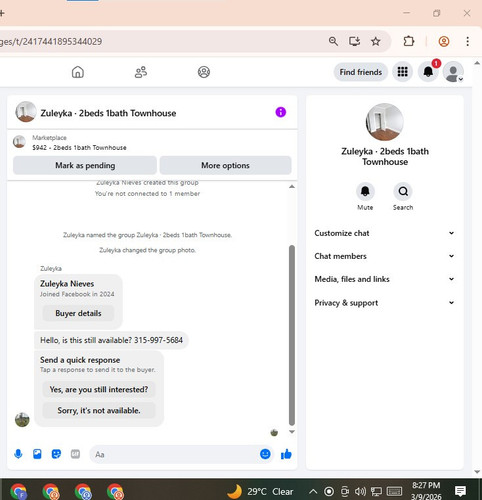
Task: Expand the Privacy & support section
Action: click(x=384, y=303)
